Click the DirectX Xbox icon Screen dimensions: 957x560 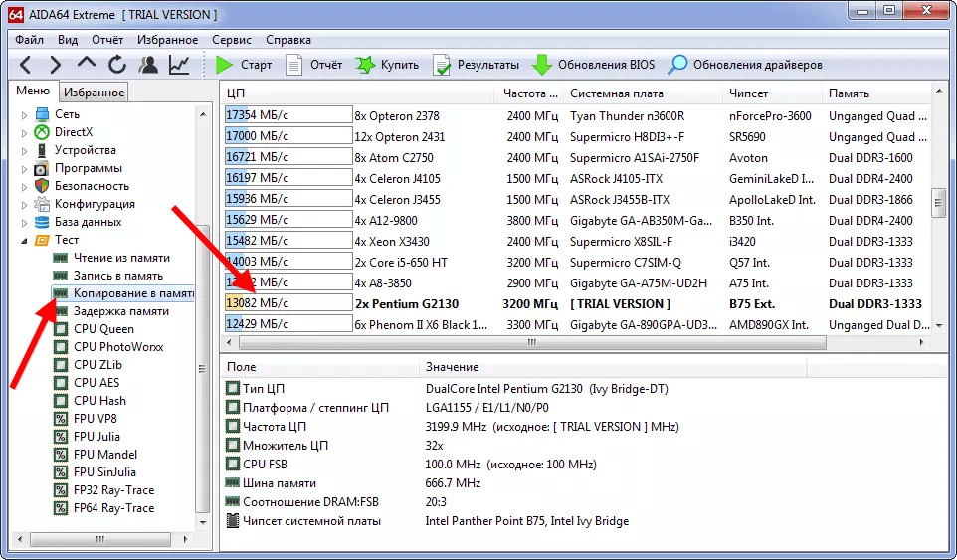coord(42,132)
